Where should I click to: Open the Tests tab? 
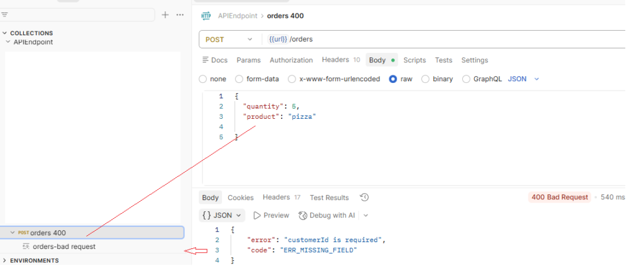click(443, 60)
